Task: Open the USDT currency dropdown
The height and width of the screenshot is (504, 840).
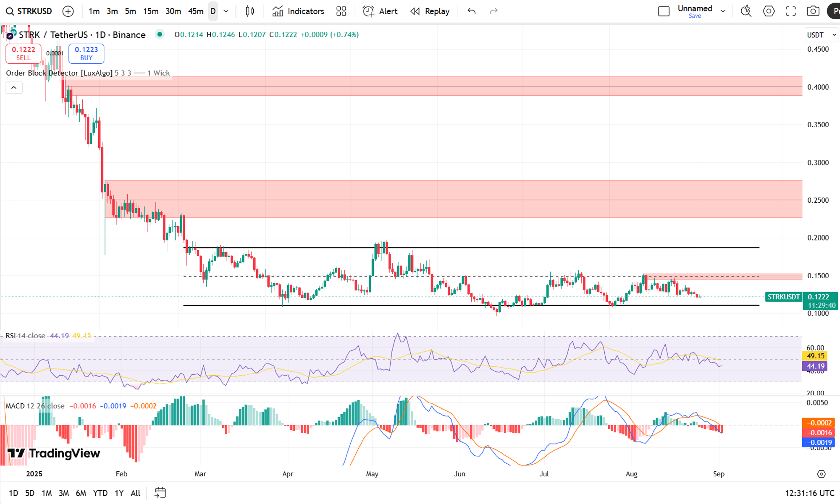Action: (822, 35)
